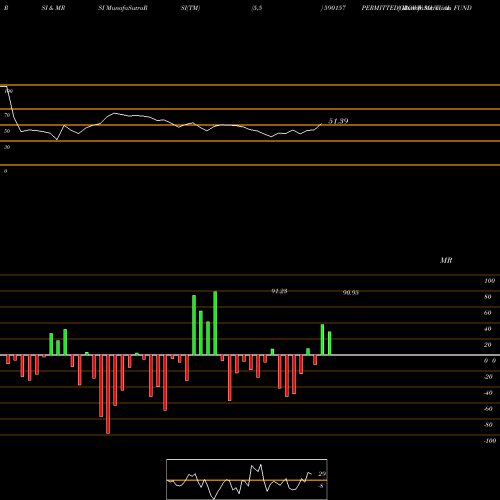Click the positive 80 label on MR axis
Viewport: 500px width, 500px height.
[488, 297]
